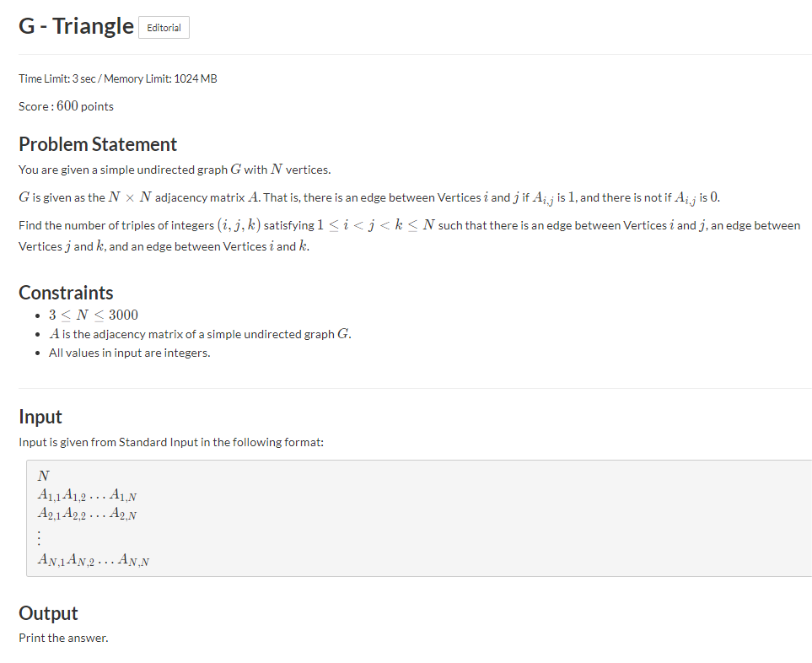Click the 'You are given a simple undirected graph' sentence
812x663 pixels.
pyautogui.click(x=175, y=170)
